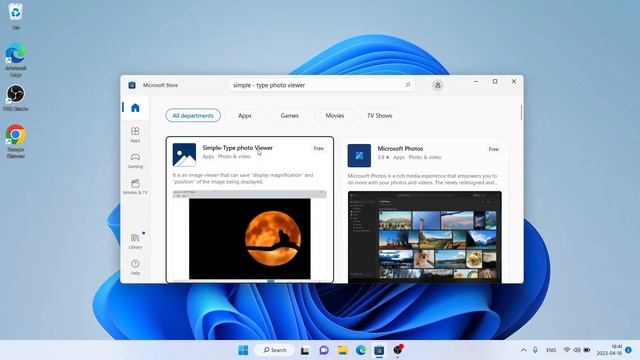
Task: Open the user profile account icon
Action: 438,85
